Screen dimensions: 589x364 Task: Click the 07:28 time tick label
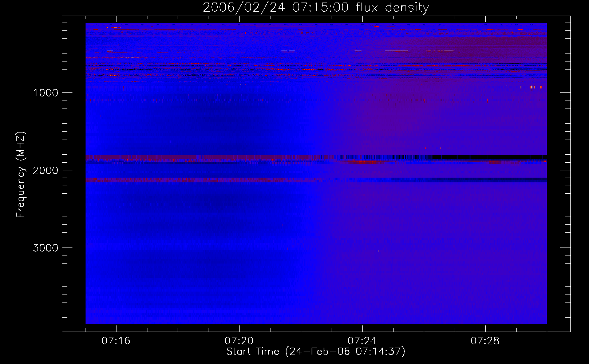tap(485, 341)
